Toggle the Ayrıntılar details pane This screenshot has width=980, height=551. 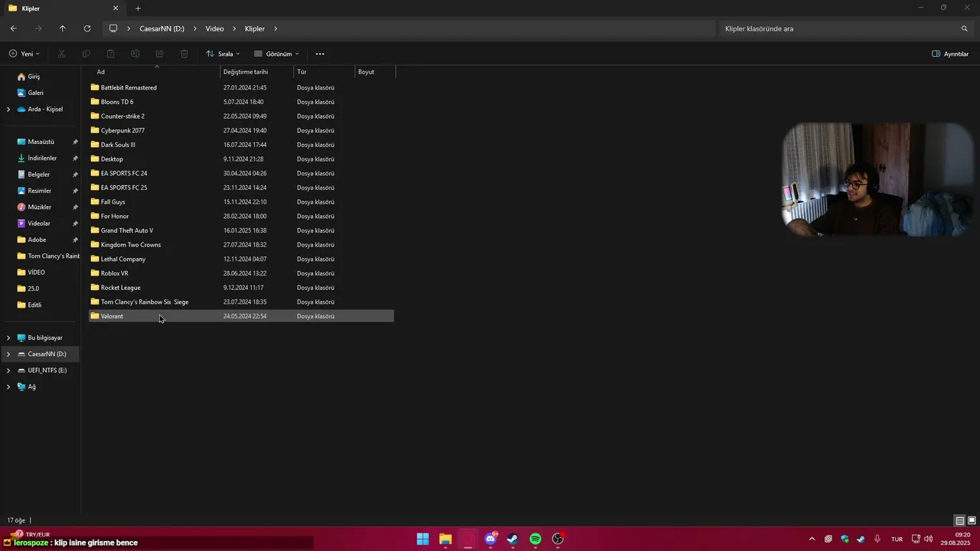(950, 54)
